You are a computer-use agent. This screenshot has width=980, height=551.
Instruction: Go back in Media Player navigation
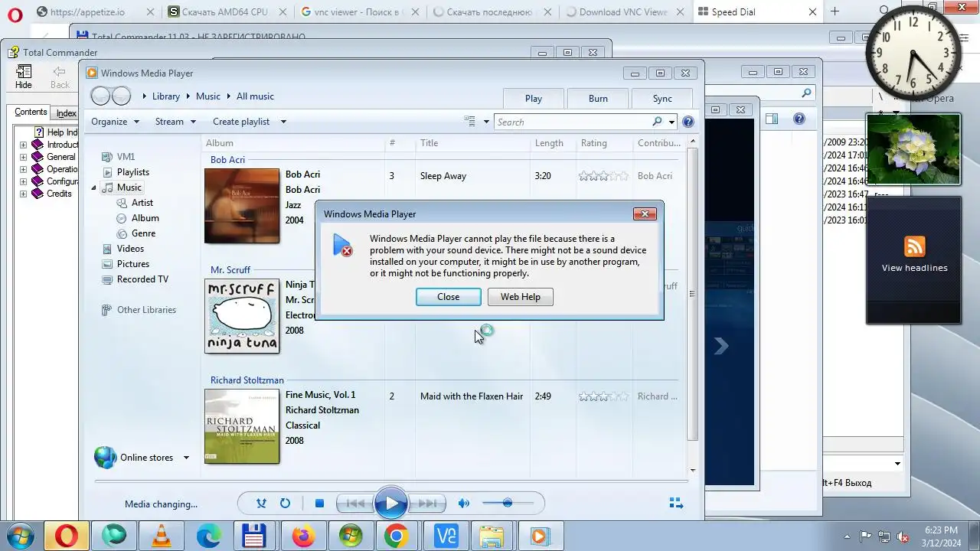[101, 96]
